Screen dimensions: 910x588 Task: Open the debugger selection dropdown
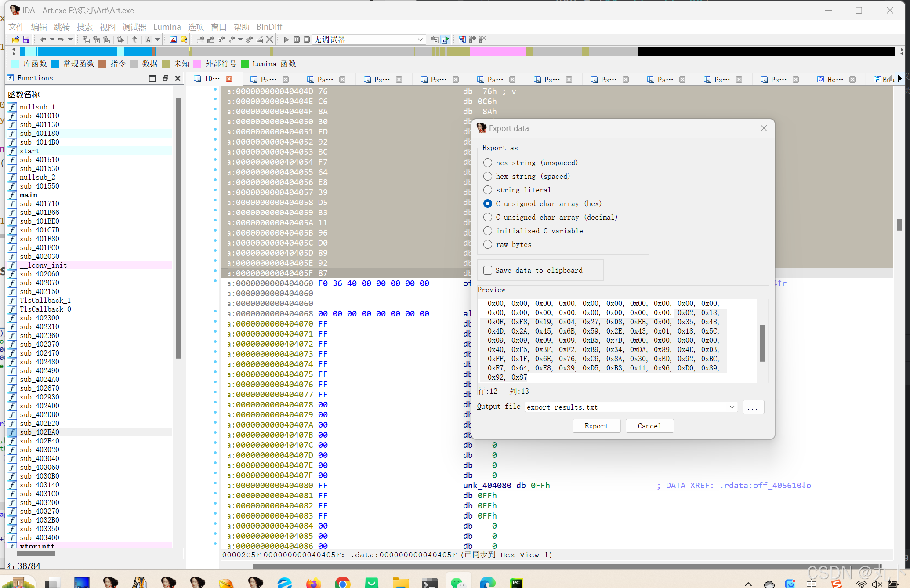[x=420, y=40]
